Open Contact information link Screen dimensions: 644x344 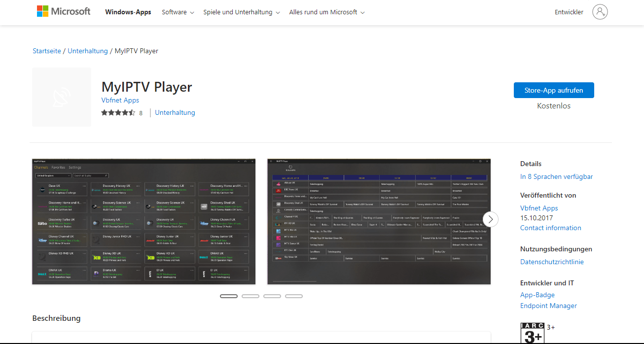[551, 228]
